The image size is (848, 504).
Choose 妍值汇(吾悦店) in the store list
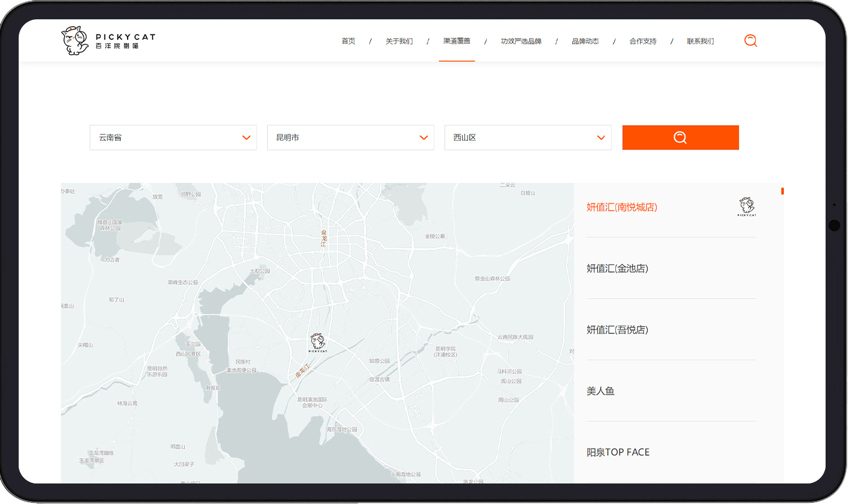click(617, 330)
